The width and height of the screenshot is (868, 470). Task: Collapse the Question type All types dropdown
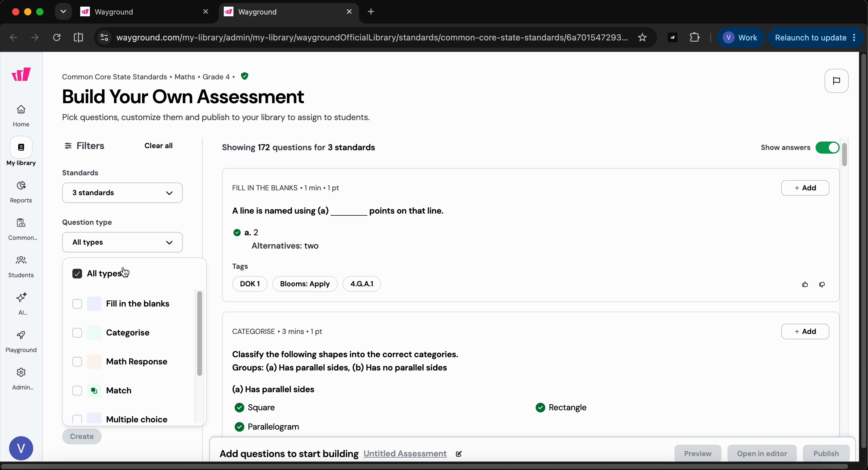click(122, 242)
